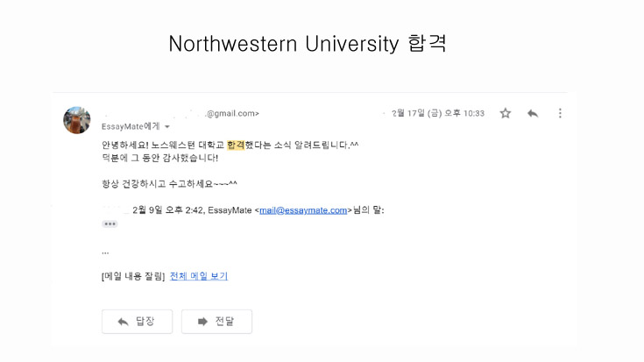Click the EssayMate에게 recipient label
This screenshot has height=362, width=644.
[x=131, y=126]
